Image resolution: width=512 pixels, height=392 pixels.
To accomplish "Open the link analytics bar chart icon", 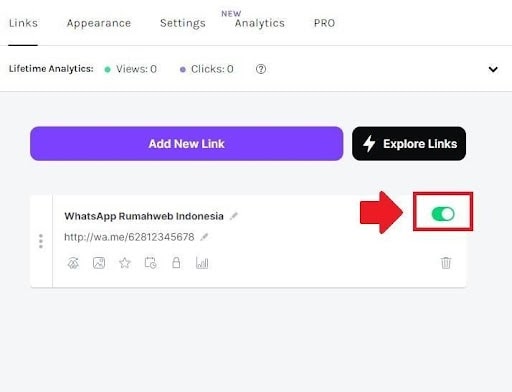I will [202, 263].
